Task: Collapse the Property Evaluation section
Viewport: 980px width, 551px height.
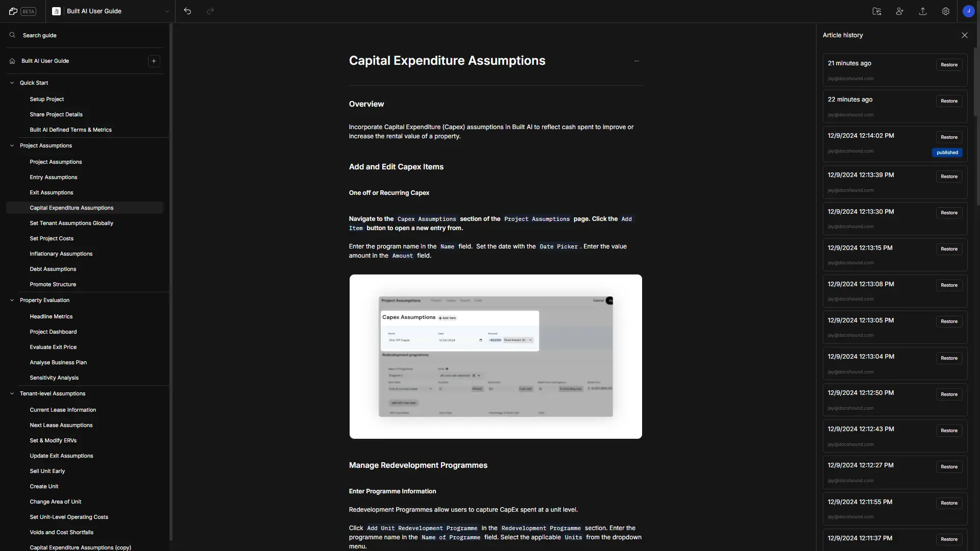Action: click(x=11, y=300)
